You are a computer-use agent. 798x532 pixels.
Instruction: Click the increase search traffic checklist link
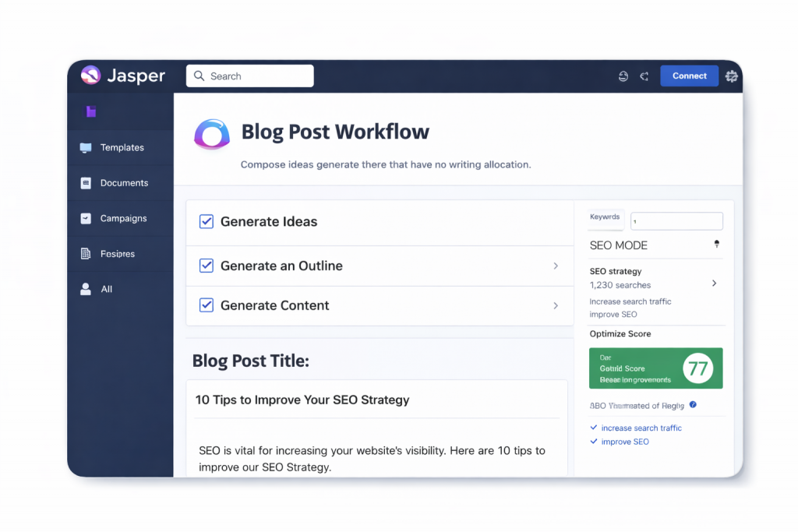pyautogui.click(x=641, y=428)
